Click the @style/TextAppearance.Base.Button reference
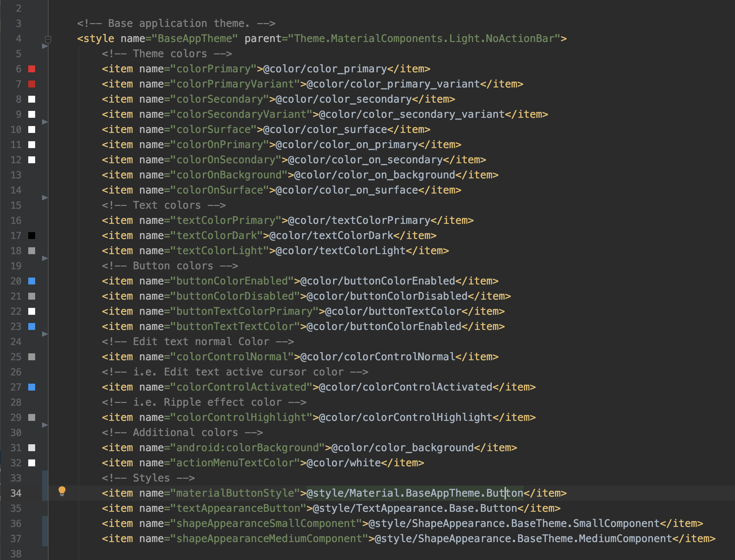735x560 pixels. [415, 508]
